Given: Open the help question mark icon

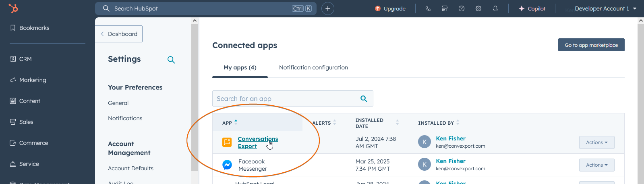Looking at the screenshot, I should pyautogui.click(x=462, y=8).
